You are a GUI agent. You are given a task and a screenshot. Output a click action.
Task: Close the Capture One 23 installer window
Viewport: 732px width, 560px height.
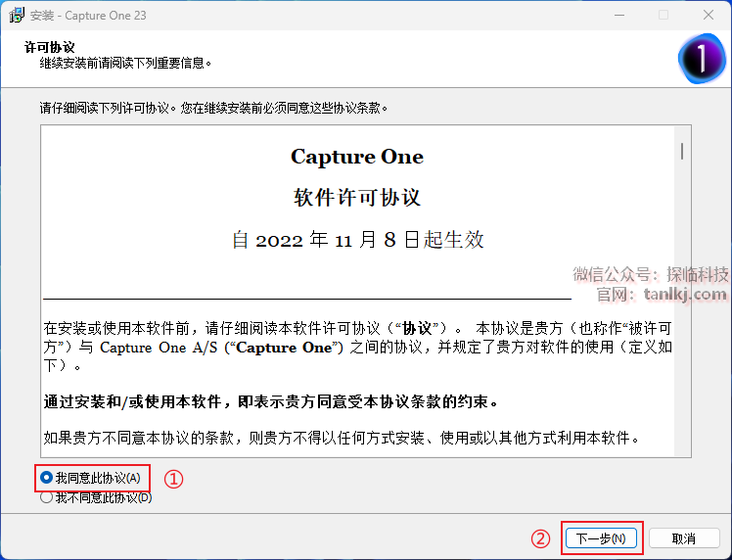[x=709, y=15]
